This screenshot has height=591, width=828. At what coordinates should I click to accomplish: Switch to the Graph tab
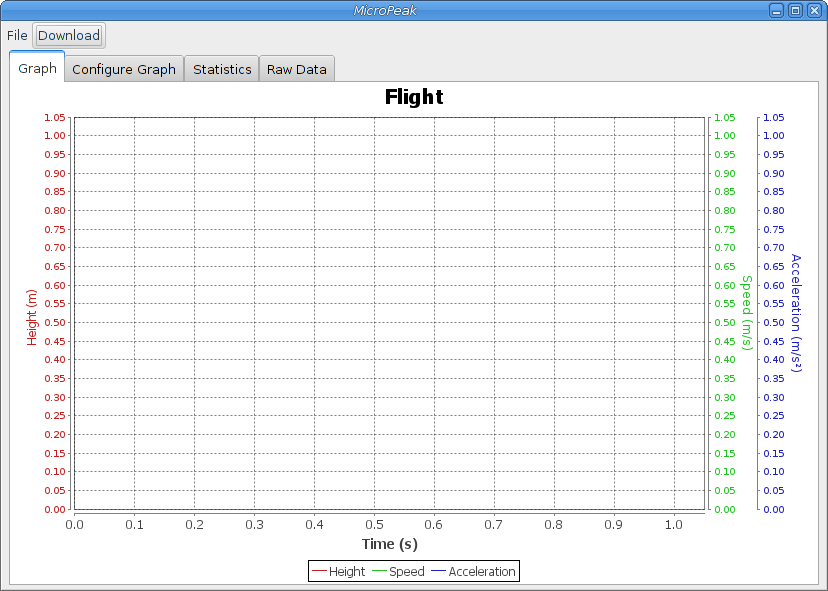coord(37,69)
